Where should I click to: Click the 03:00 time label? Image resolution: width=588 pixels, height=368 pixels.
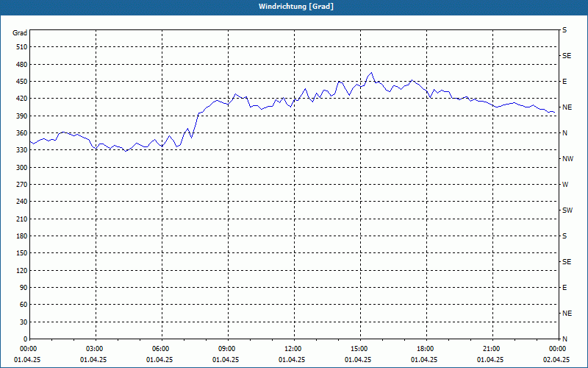coord(95,349)
